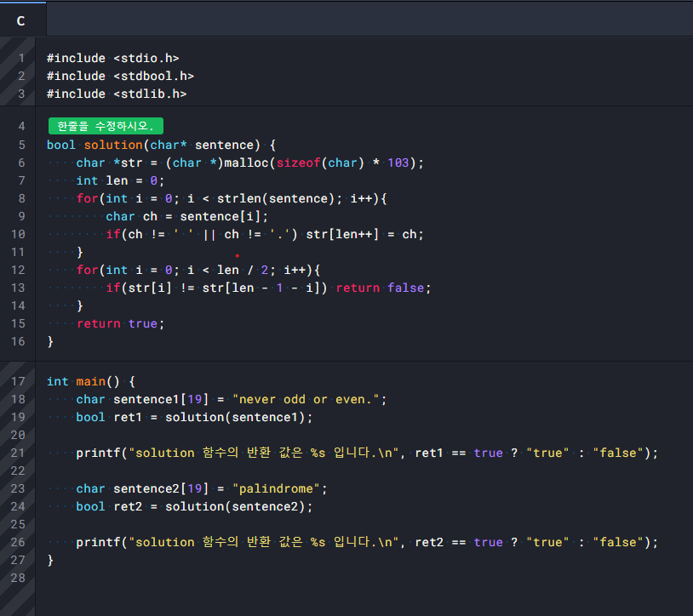Click the closing brace on line 16
Screen dimensions: 693x616
tap(50, 341)
